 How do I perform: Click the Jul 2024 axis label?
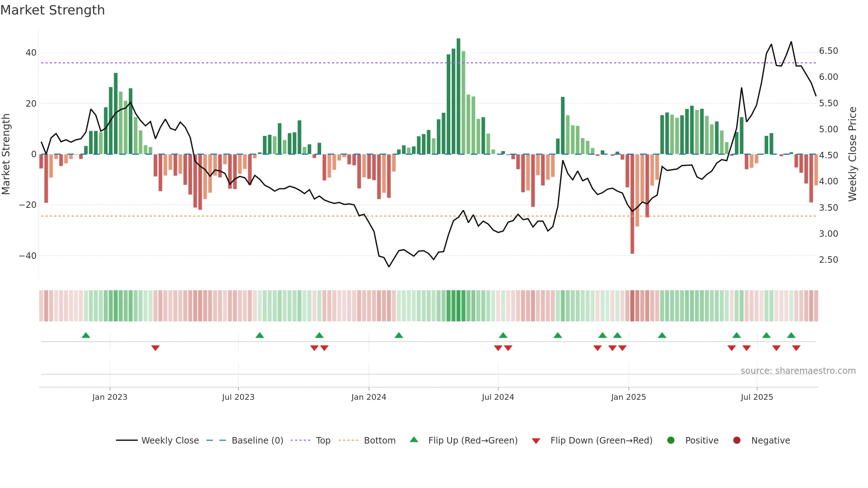(498, 397)
